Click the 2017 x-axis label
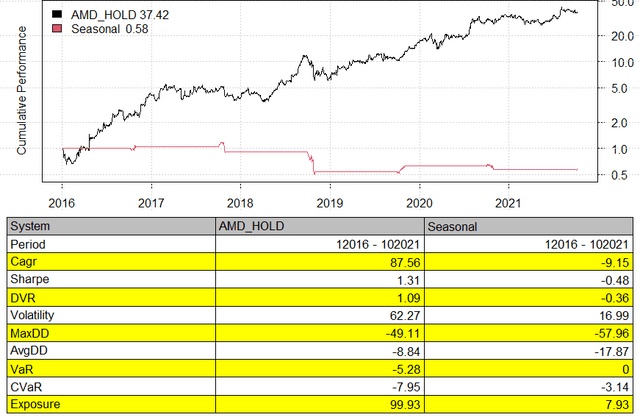The height and width of the screenshot is (420, 640). tap(151, 203)
